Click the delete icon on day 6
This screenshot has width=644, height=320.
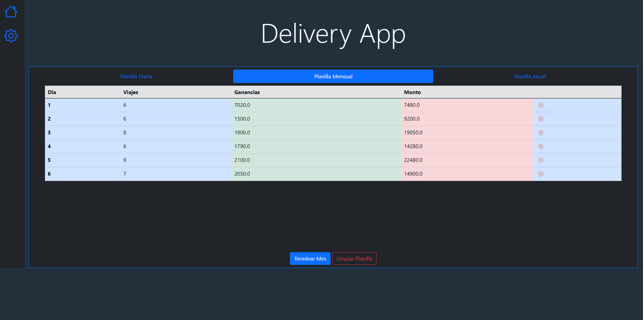click(541, 174)
